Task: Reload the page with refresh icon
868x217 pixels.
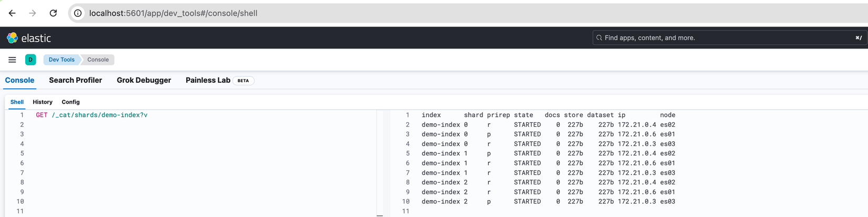Action: tap(53, 13)
